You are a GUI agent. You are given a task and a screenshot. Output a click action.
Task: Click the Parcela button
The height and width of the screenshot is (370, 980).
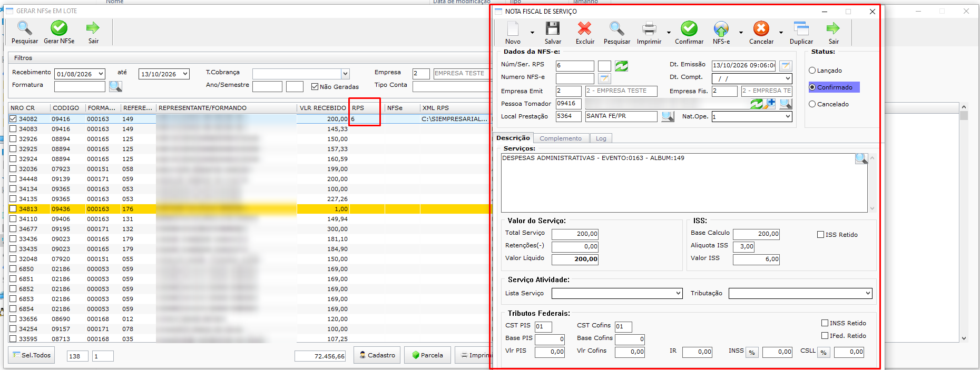427,355
